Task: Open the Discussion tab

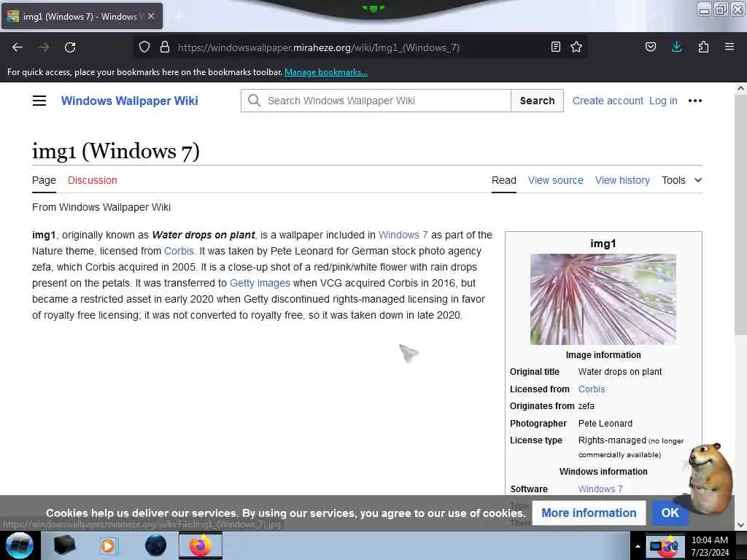Action: click(x=93, y=181)
